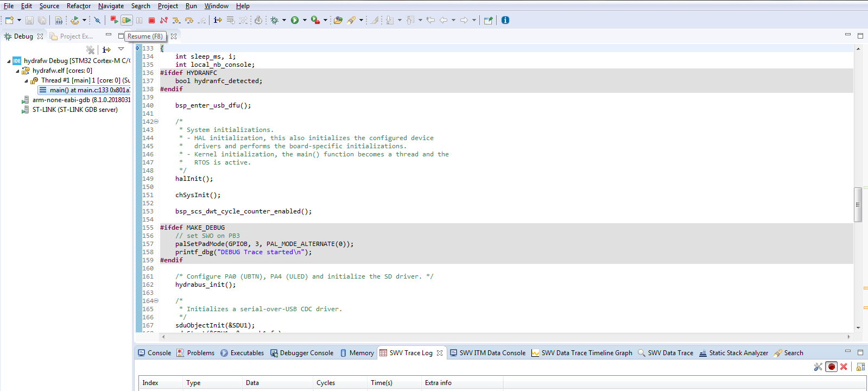The image size is (868, 391).
Task: Switch to the Debugger Console tab
Action: tap(302, 353)
